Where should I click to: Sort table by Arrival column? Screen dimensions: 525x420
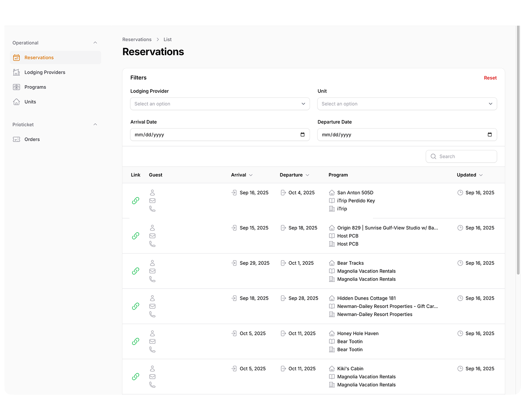point(242,175)
